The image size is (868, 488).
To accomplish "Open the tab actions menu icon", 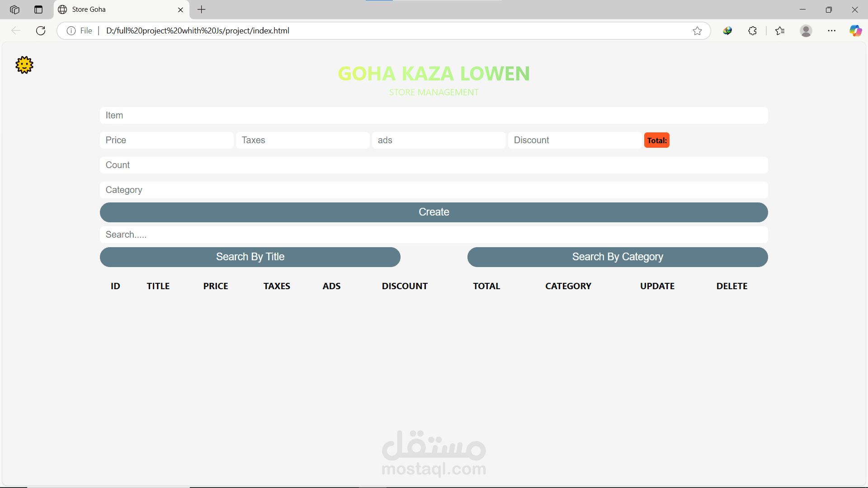I will [38, 9].
